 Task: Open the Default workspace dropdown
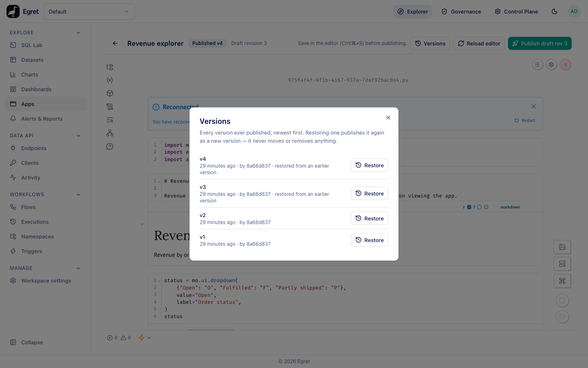(89, 11)
